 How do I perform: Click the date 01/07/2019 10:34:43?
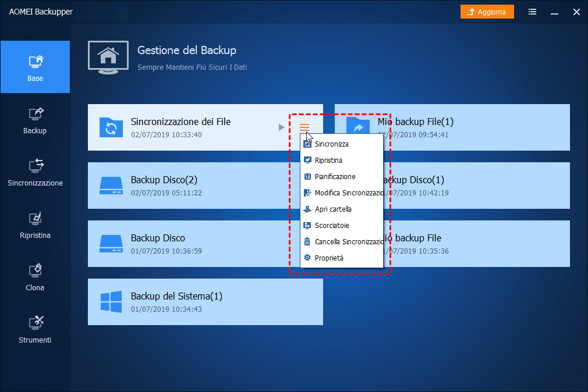click(167, 309)
